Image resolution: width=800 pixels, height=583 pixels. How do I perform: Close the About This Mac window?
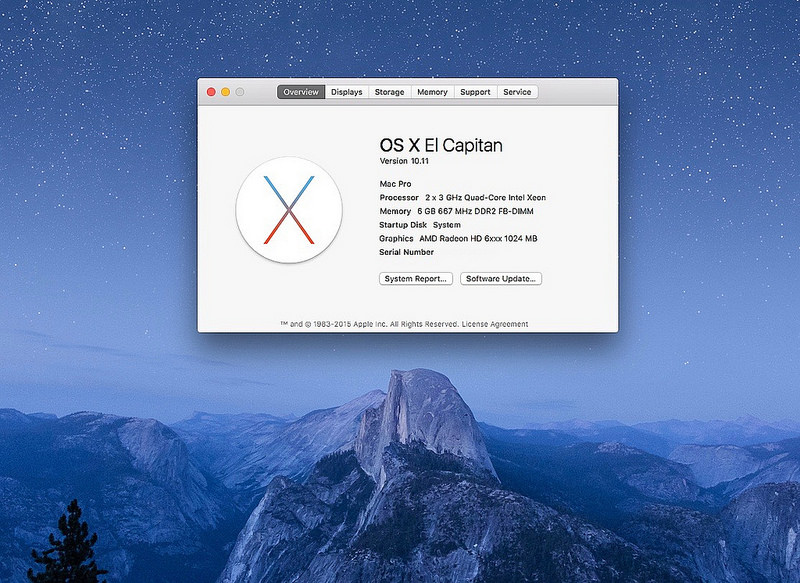(x=211, y=92)
